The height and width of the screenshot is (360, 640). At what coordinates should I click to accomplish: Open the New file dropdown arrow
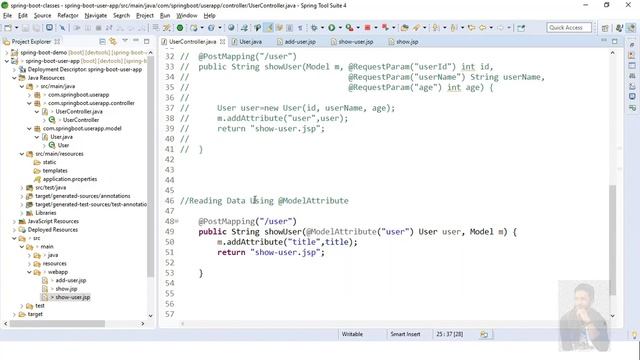click(16, 28)
